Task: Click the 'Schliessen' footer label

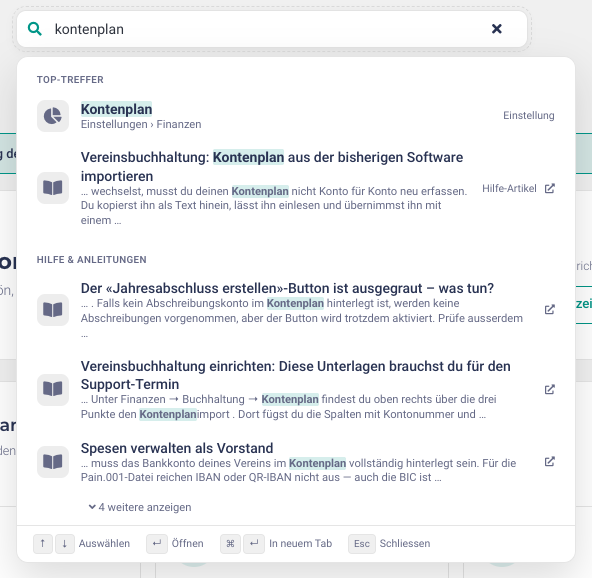Action: 405,544
